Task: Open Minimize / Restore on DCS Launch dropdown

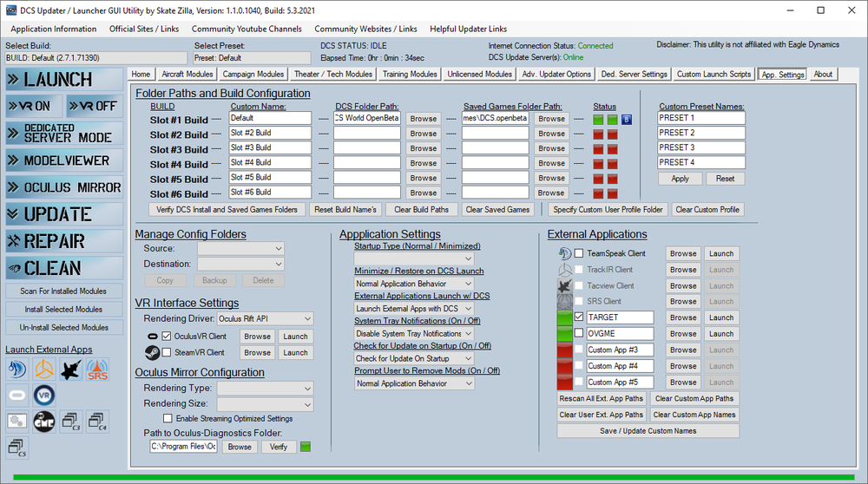Action: coord(414,284)
